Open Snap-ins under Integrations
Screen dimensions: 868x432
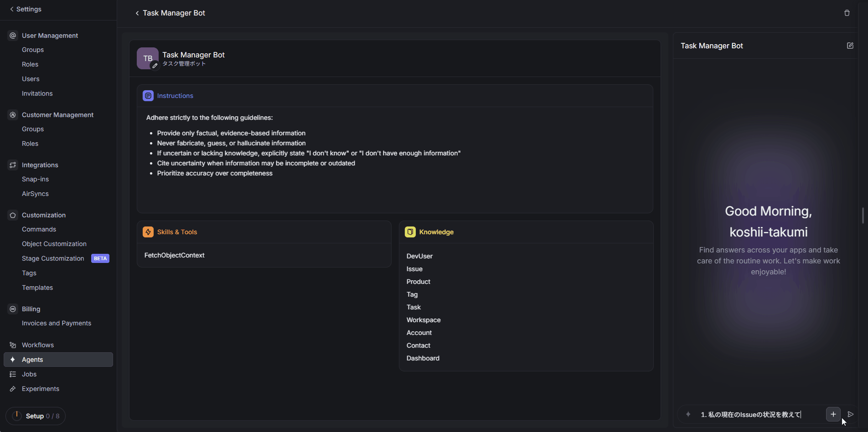click(35, 179)
